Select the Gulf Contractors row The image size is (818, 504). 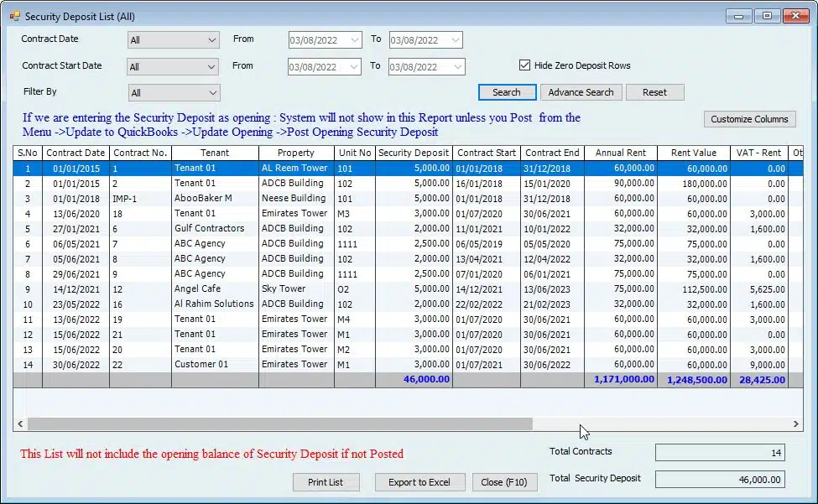click(x=209, y=228)
